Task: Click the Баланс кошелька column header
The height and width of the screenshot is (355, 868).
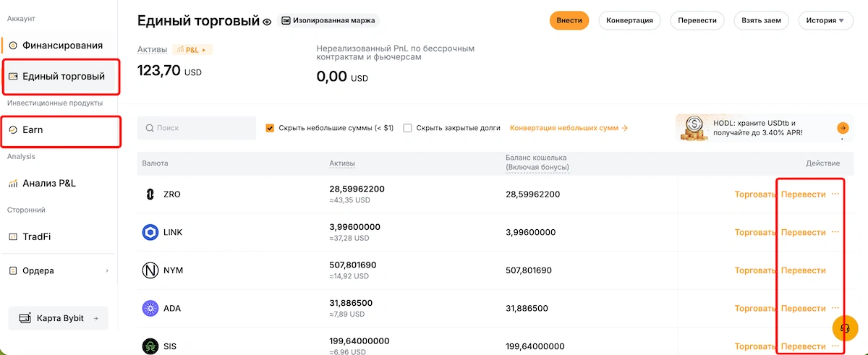Action: pyautogui.click(x=537, y=163)
